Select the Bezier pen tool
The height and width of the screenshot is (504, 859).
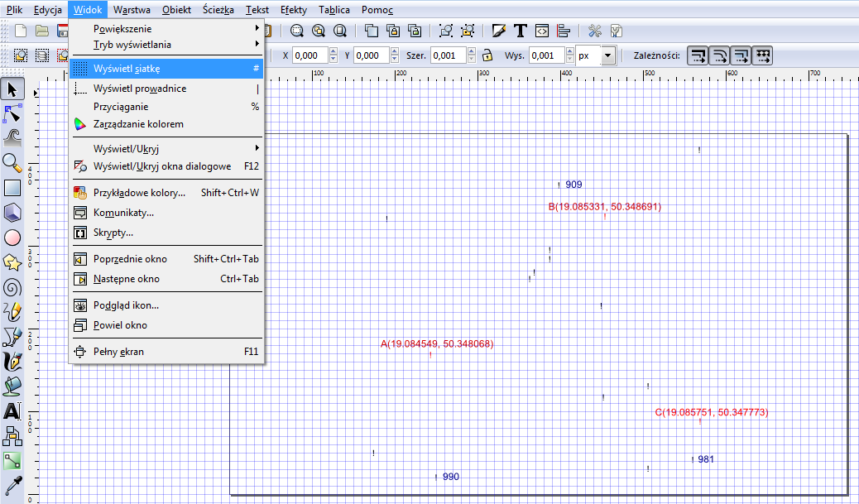12,337
